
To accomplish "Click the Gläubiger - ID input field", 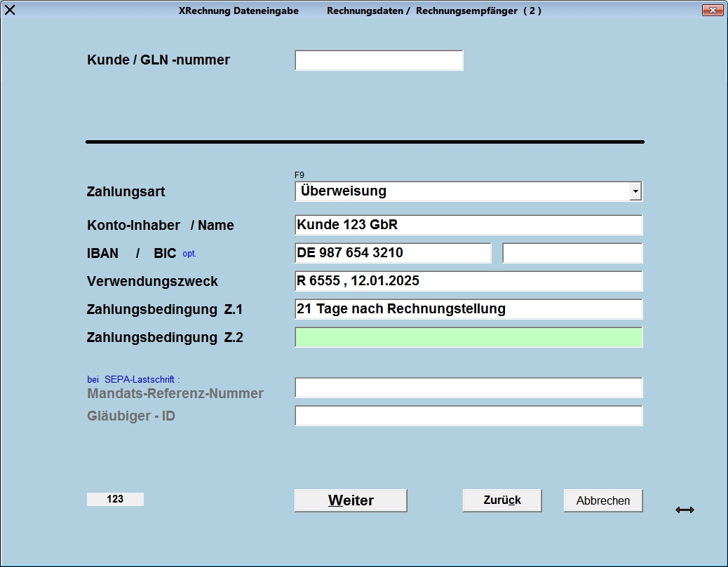I will pyautogui.click(x=468, y=416).
